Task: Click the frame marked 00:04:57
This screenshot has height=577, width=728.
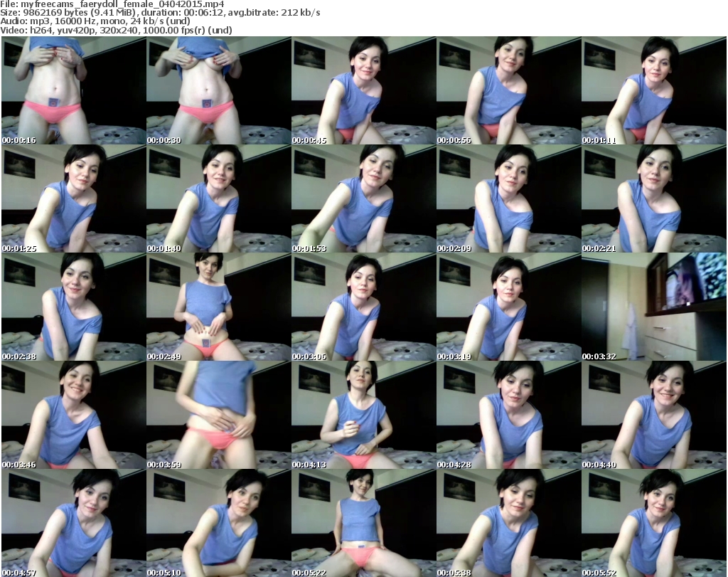Action: click(x=74, y=523)
